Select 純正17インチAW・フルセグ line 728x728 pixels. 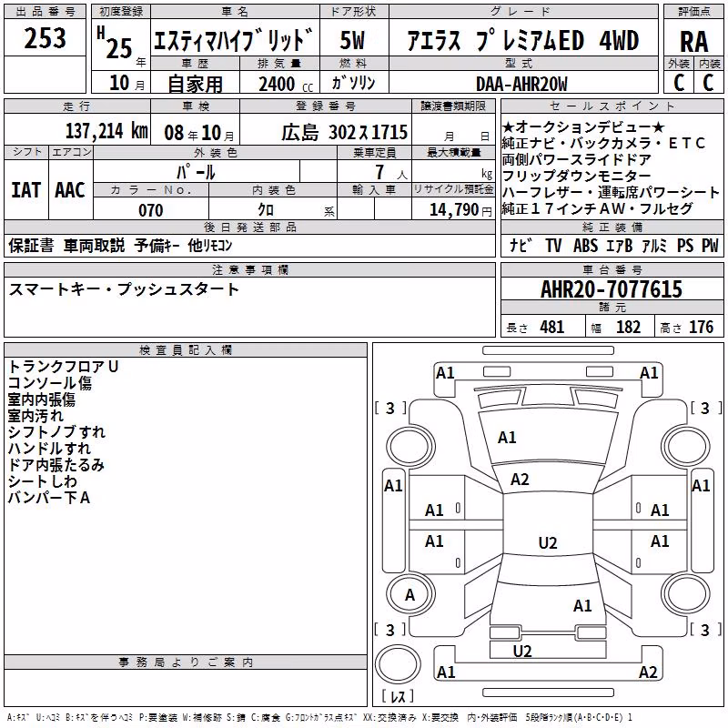(x=597, y=208)
